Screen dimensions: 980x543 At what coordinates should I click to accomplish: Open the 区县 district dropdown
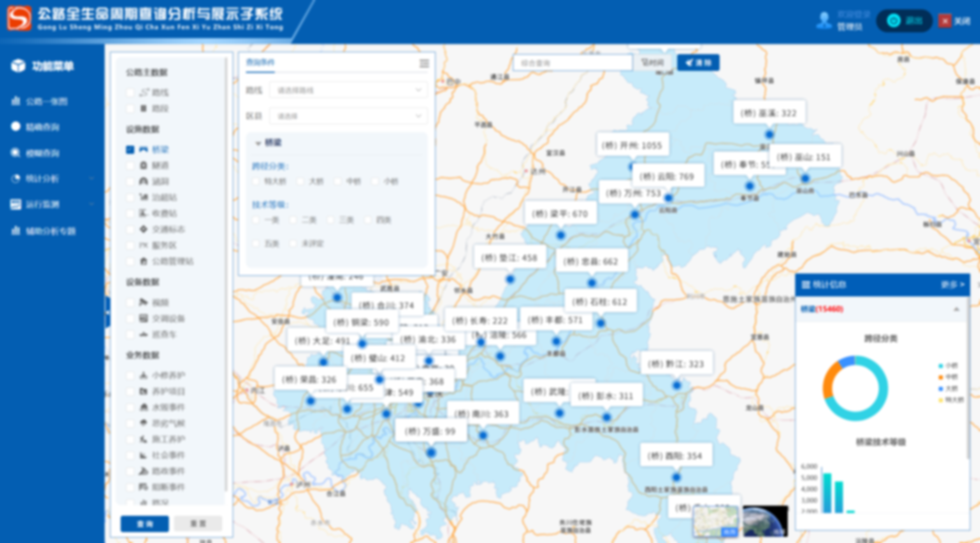pyautogui.click(x=348, y=116)
